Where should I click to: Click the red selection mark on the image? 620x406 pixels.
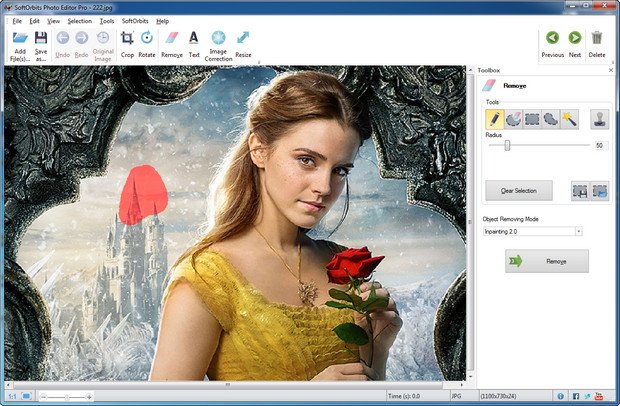142,195
